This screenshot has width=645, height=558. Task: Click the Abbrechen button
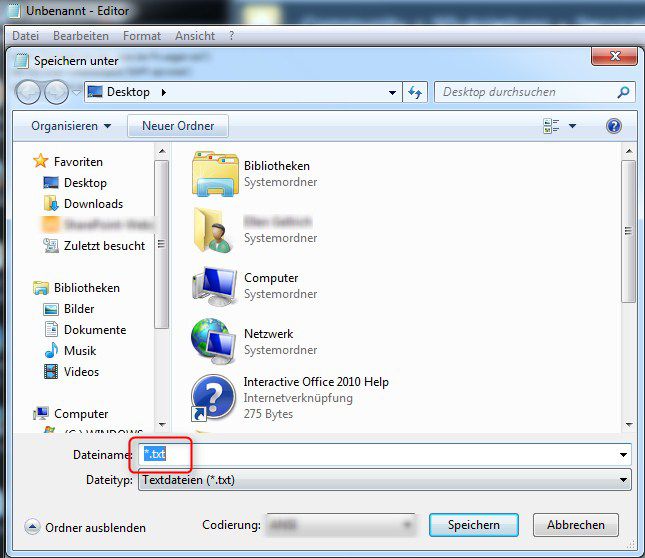pyautogui.click(x=576, y=525)
